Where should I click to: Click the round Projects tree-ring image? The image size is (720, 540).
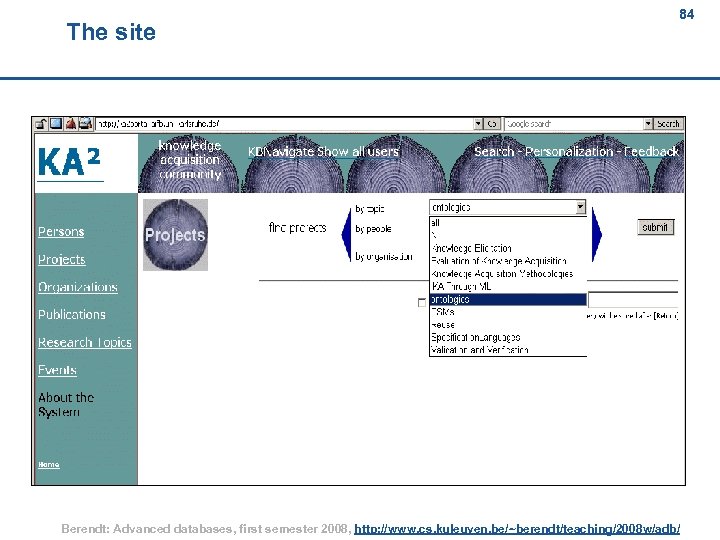(175, 235)
